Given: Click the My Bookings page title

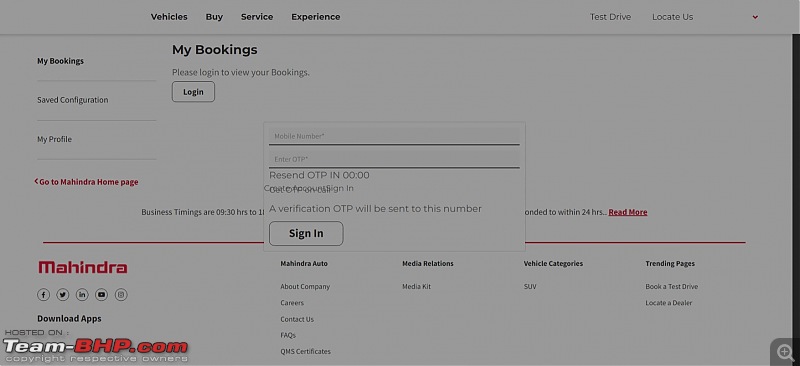Looking at the screenshot, I should tap(214, 50).
